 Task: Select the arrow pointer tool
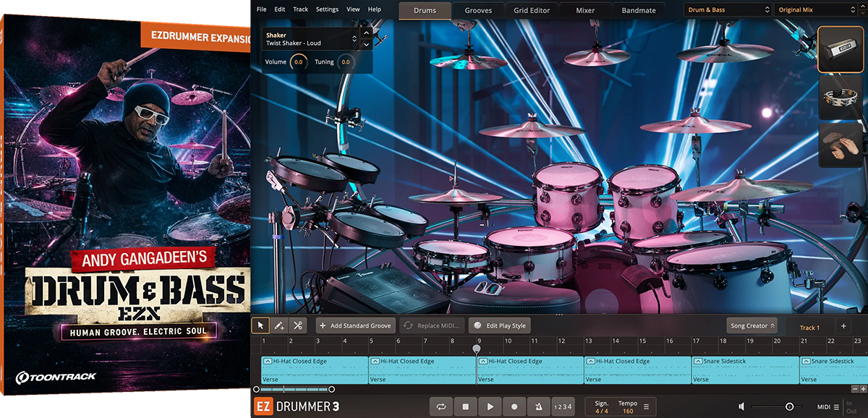pyautogui.click(x=261, y=325)
